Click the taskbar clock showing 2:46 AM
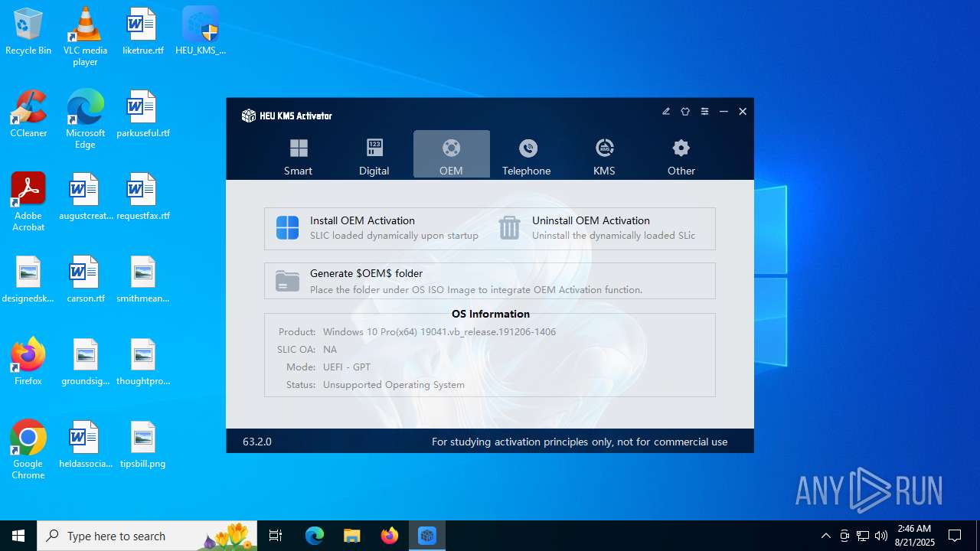 (x=915, y=536)
